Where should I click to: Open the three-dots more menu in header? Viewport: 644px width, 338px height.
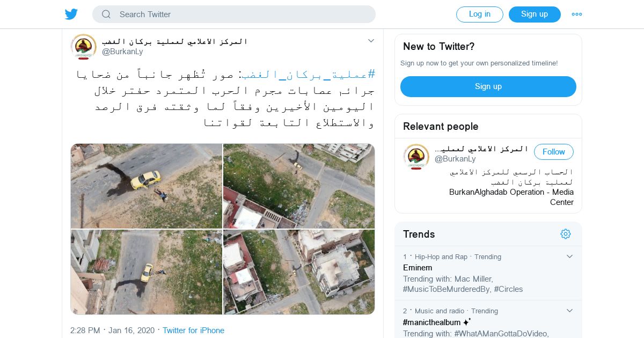tap(577, 14)
